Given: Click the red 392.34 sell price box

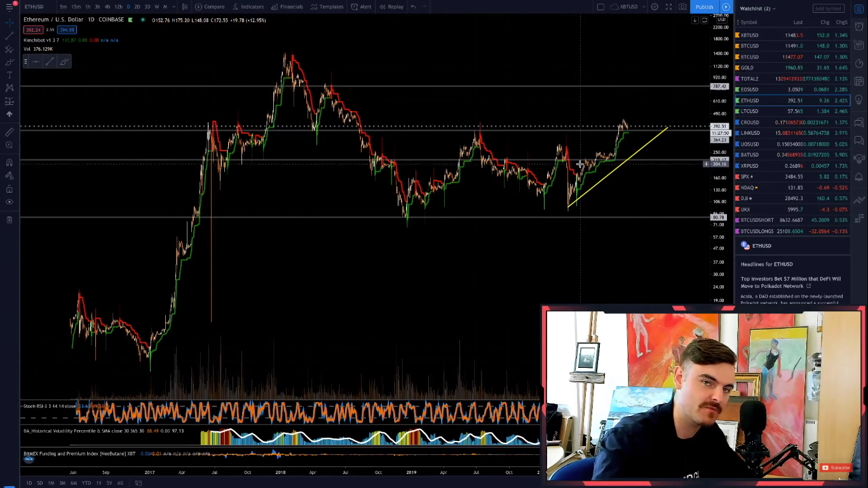Looking at the screenshot, I should (x=33, y=30).
